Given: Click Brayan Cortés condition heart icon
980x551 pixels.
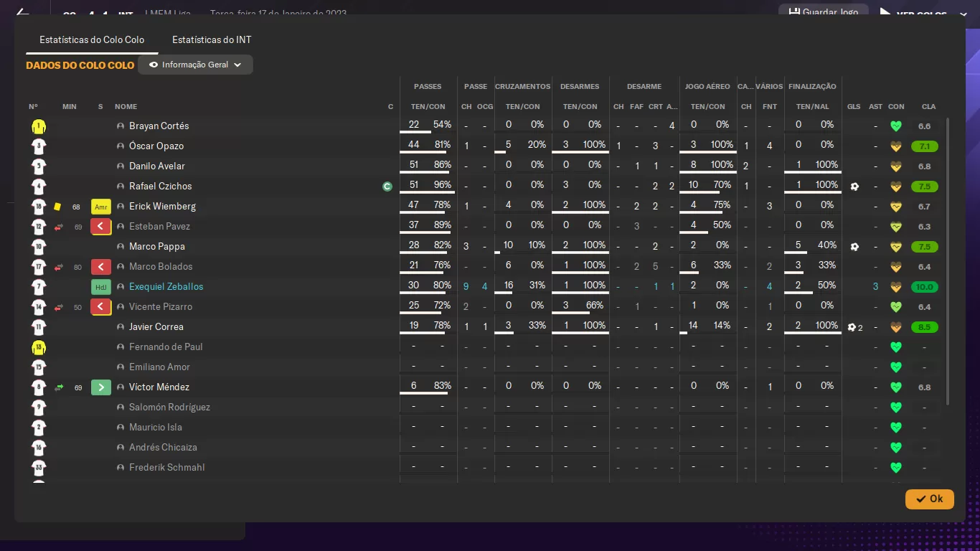Looking at the screenshot, I should tap(895, 126).
